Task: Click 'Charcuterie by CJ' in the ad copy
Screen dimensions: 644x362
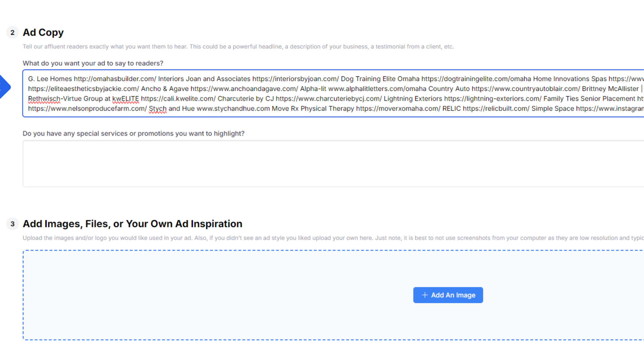Action: click(246, 99)
